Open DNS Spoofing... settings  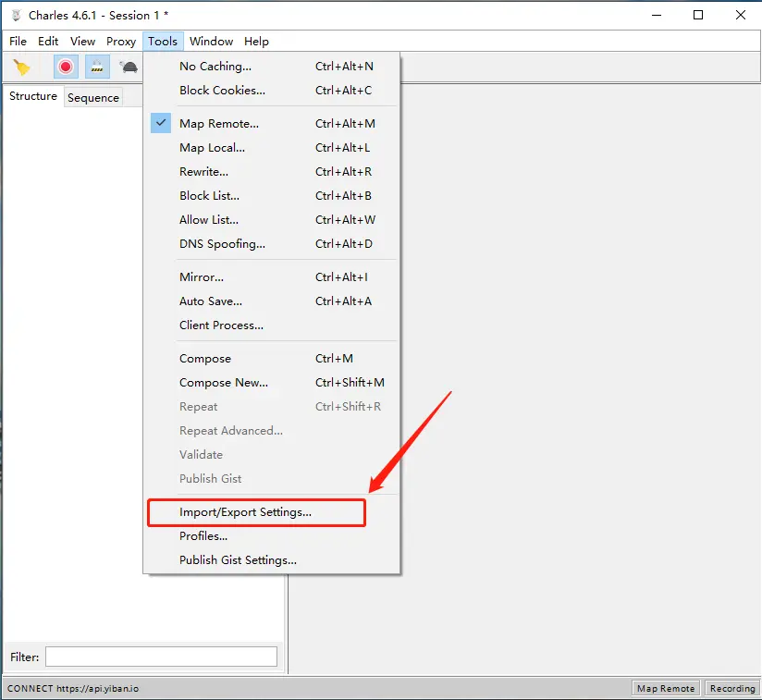point(272,244)
